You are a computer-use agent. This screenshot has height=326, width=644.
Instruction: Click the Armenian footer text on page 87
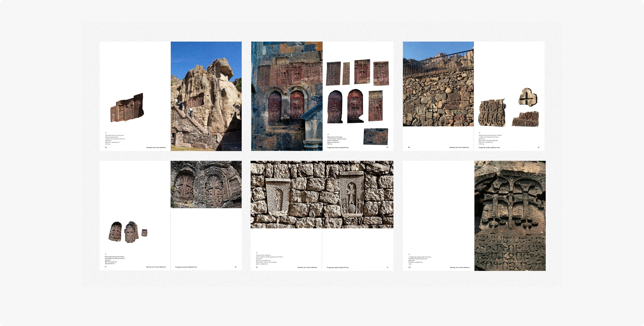[x=489, y=147]
